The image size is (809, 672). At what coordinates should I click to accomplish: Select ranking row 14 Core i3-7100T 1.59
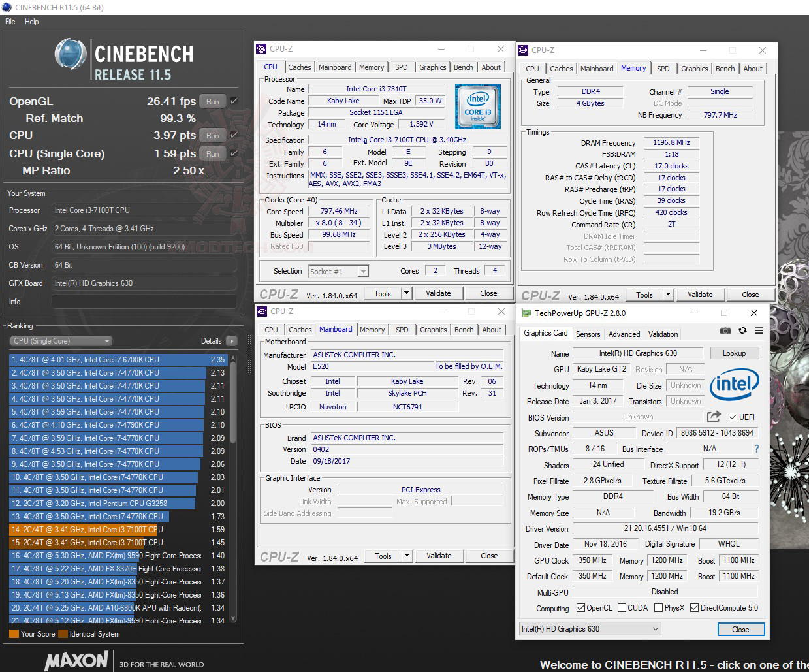[x=118, y=530]
